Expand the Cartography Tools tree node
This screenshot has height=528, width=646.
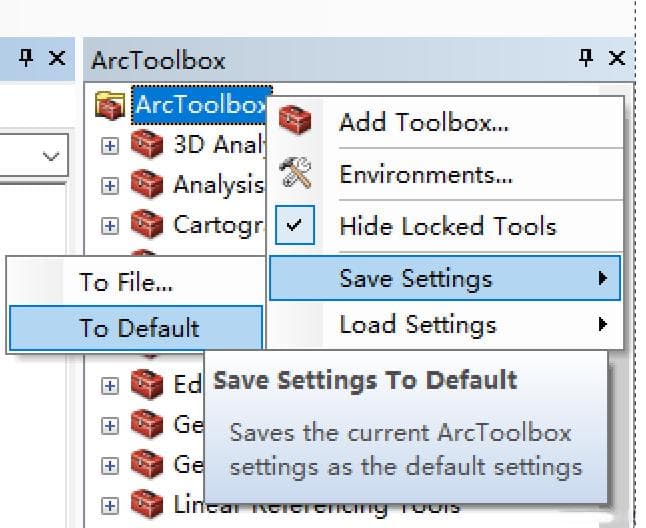110,226
